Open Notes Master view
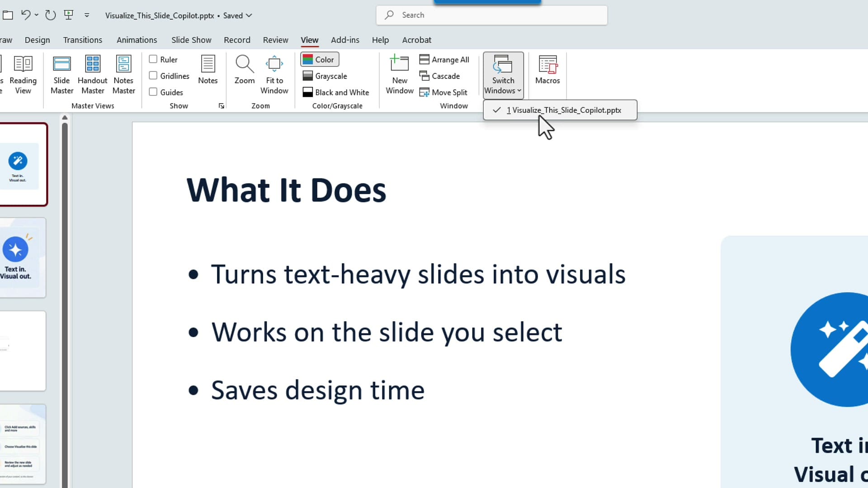Viewport: 868px width, 488px height. [x=123, y=75]
